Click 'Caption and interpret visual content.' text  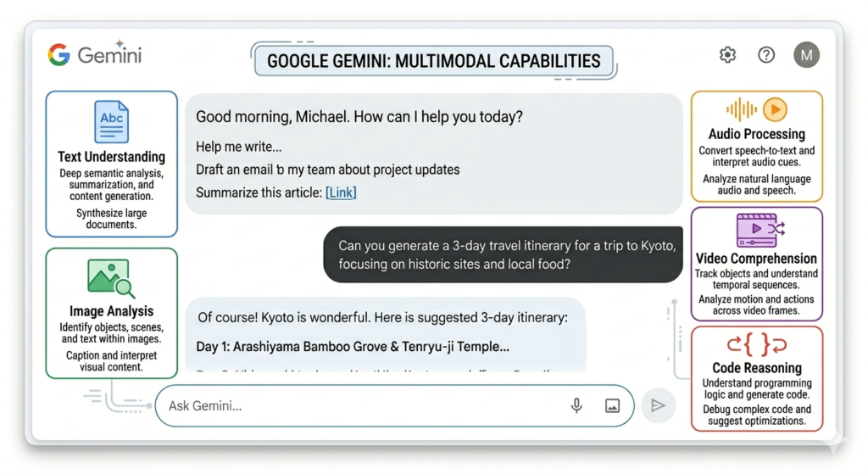111,361
